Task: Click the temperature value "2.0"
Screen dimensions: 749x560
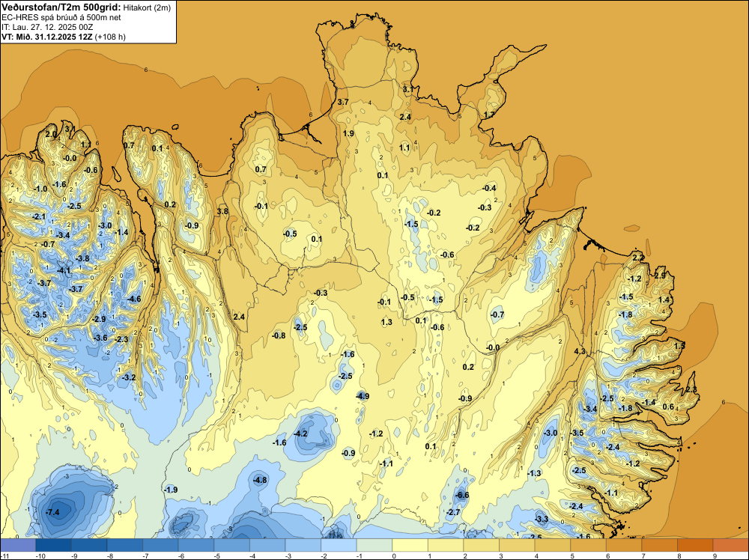Action: (x=51, y=134)
